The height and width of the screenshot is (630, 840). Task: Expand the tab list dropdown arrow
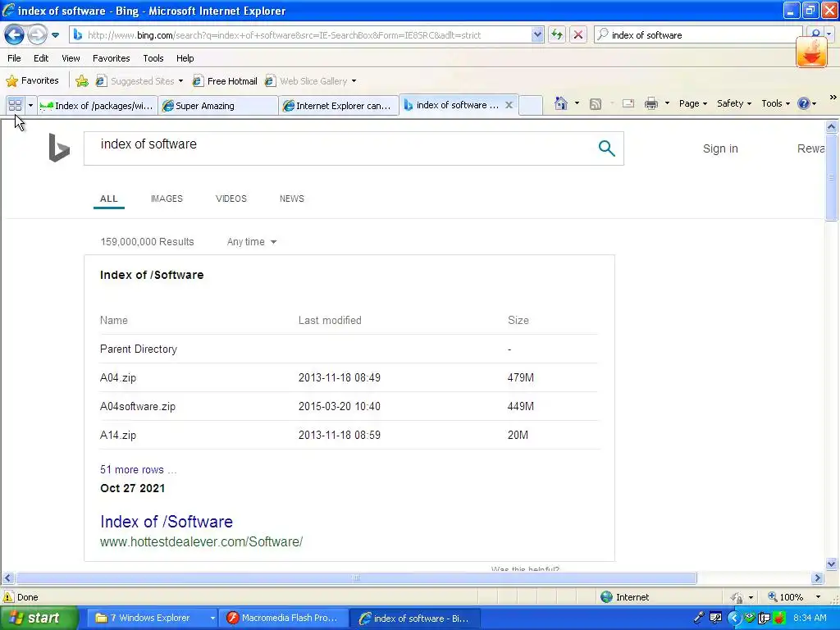(30, 106)
